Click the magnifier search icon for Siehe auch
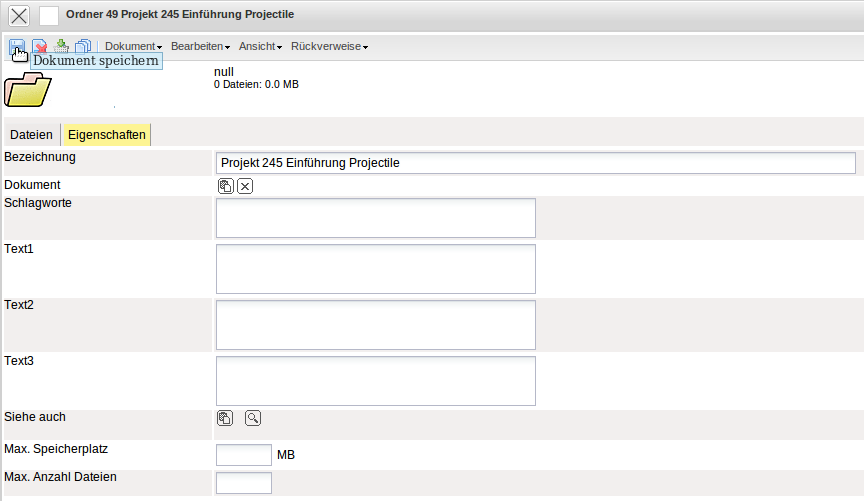This screenshot has width=864, height=501. [253, 418]
